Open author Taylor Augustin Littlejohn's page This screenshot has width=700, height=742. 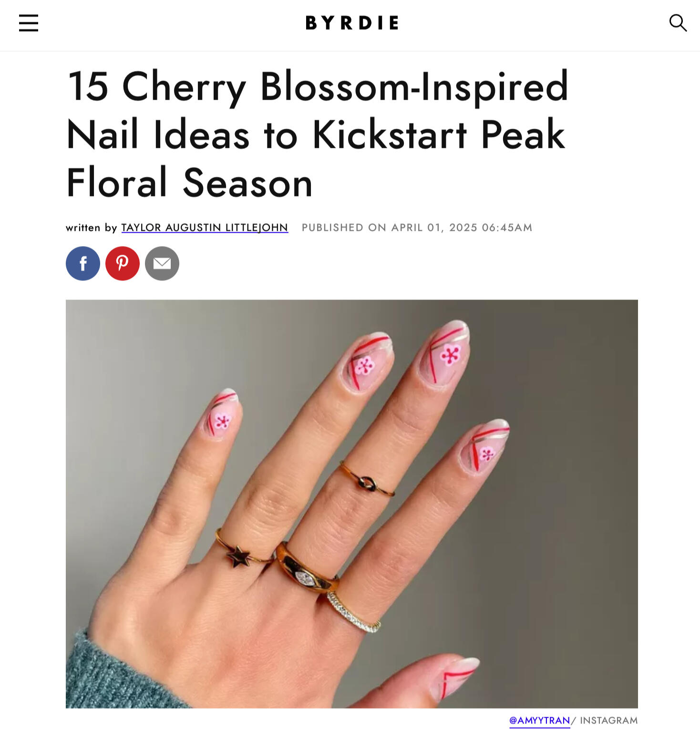pyautogui.click(x=205, y=227)
